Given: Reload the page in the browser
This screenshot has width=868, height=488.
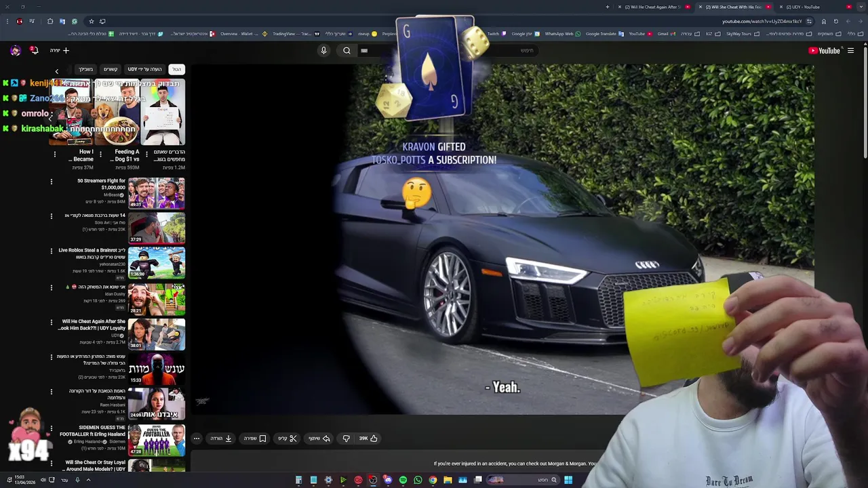Looking at the screenshot, I should click(x=836, y=21).
